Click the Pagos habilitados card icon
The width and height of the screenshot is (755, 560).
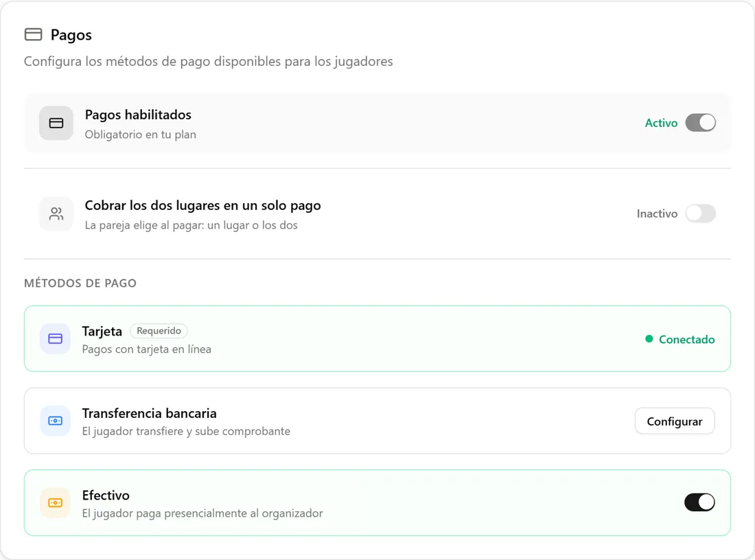pos(56,124)
